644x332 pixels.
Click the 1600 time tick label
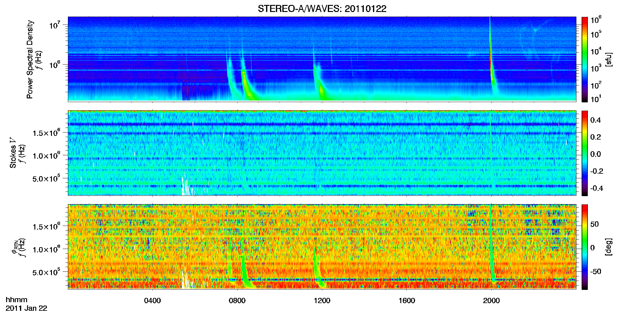(x=407, y=301)
